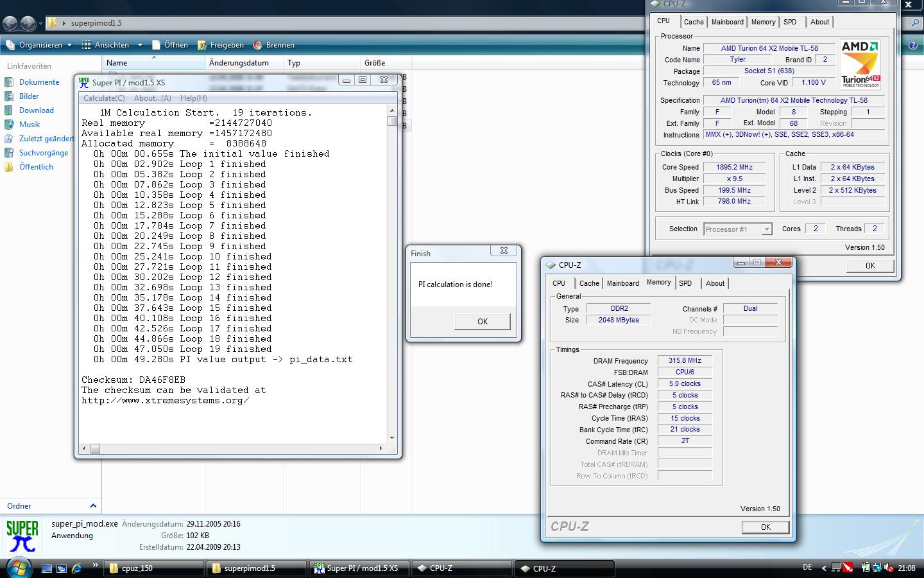Viewport: 924px width, 578px height.
Task: Click Öffnen in Explorer toolbar
Action: point(170,45)
